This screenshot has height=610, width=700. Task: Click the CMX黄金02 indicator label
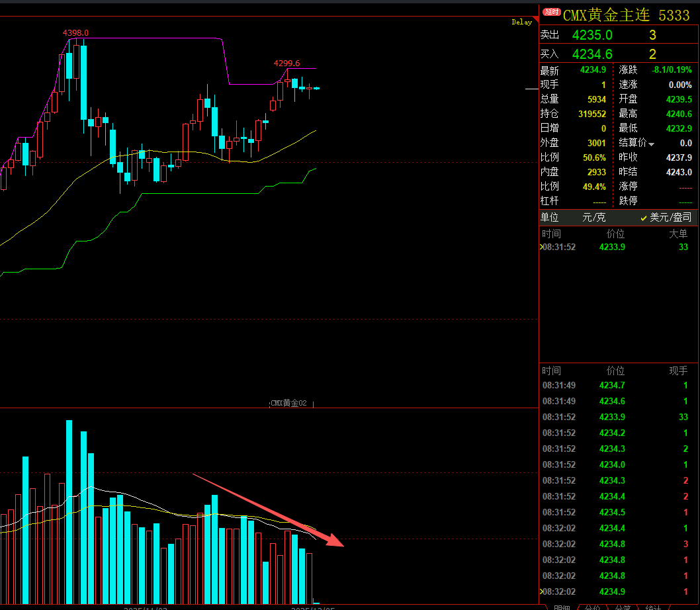click(288, 403)
